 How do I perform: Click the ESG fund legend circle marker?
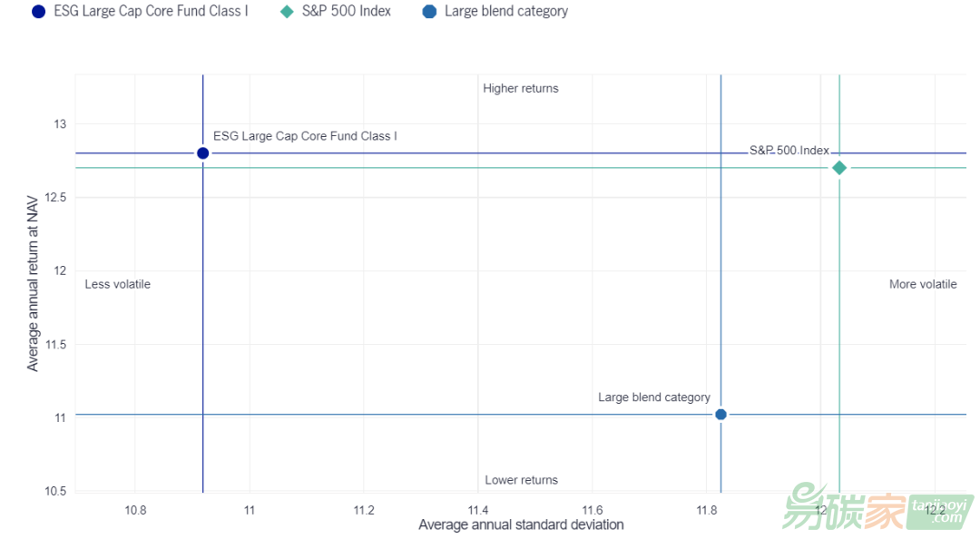click(x=38, y=12)
